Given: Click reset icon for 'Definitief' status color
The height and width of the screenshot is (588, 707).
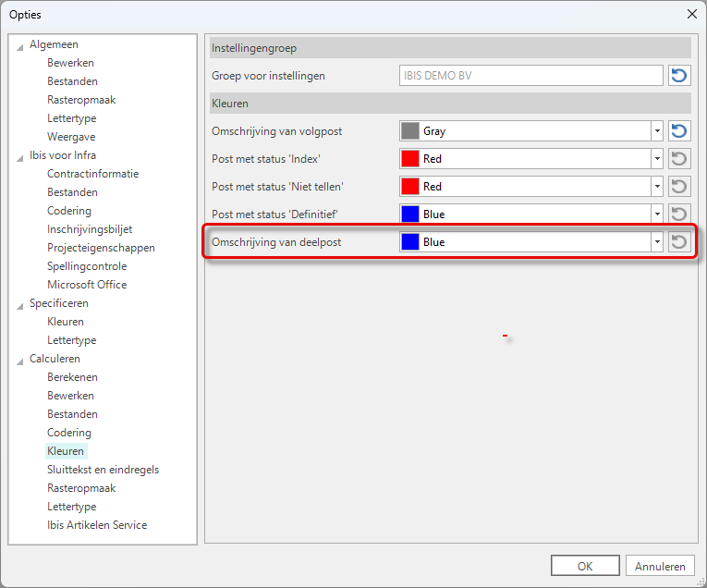Looking at the screenshot, I should [x=679, y=214].
